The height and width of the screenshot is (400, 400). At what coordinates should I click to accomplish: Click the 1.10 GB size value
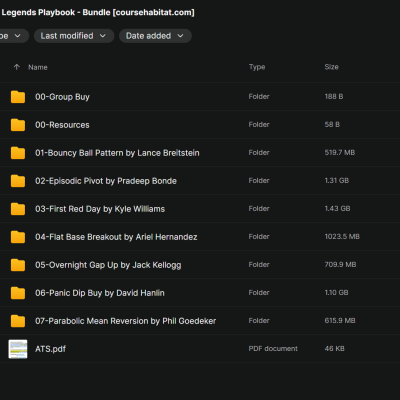pyautogui.click(x=336, y=292)
